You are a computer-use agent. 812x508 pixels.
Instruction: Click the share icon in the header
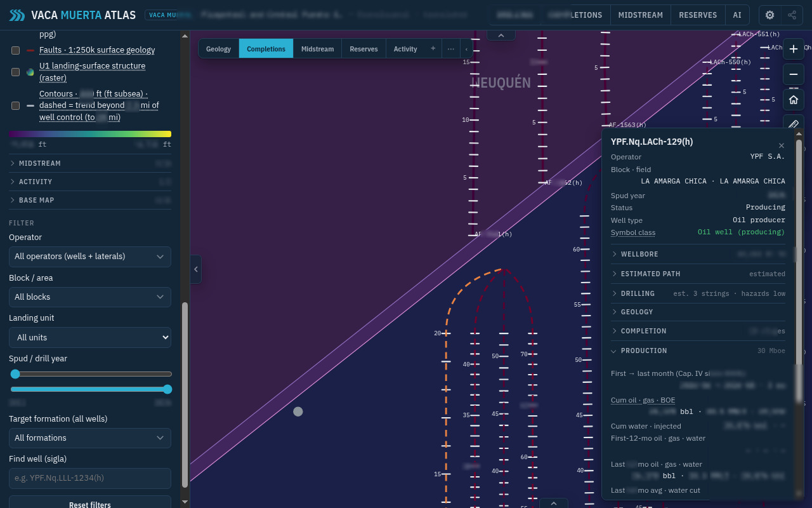click(792, 15)
